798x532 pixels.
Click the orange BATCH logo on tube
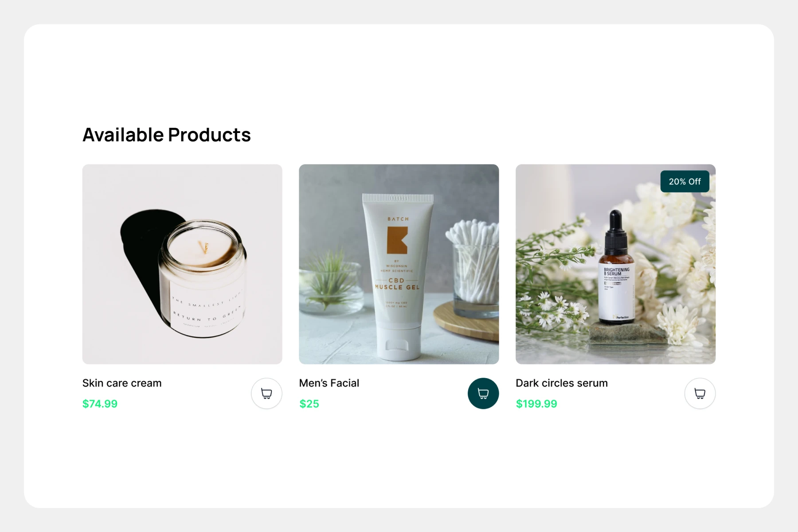click(x=397, y=240)
